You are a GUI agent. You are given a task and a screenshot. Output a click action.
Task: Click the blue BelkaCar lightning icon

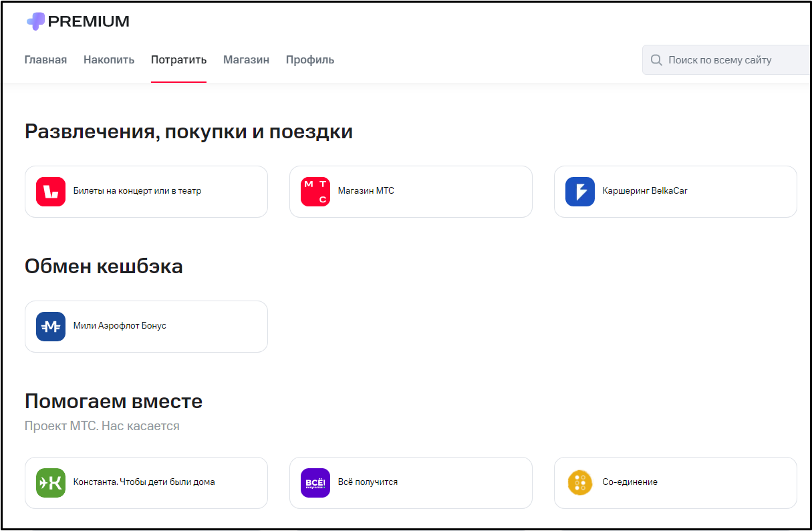coord(580,192)
